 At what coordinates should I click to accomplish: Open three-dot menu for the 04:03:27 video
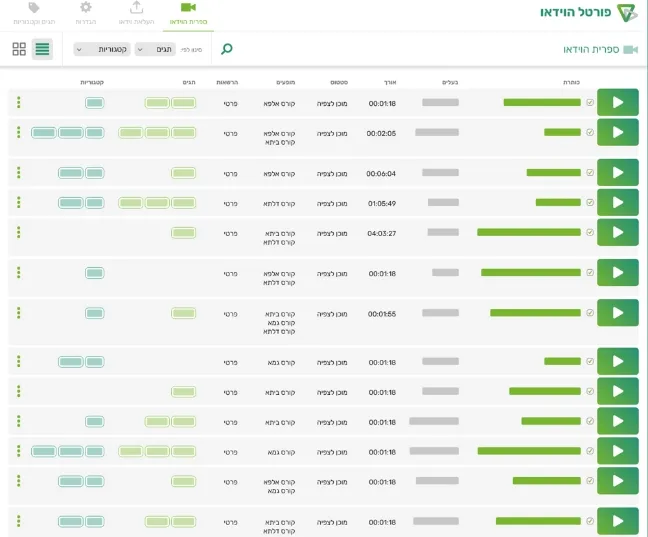[x=18, y=232]
